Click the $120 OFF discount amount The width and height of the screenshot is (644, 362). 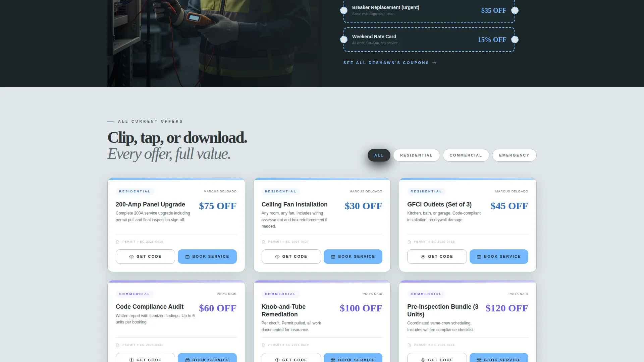click(x=506, y=308)
